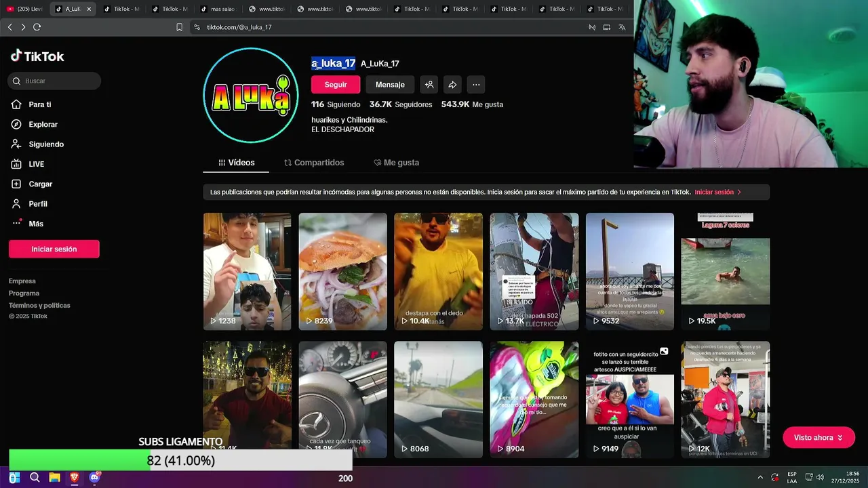Screen dimensions: 868x488
Task: Click the Brave browser taskbar icon
Action: (75, 478)
